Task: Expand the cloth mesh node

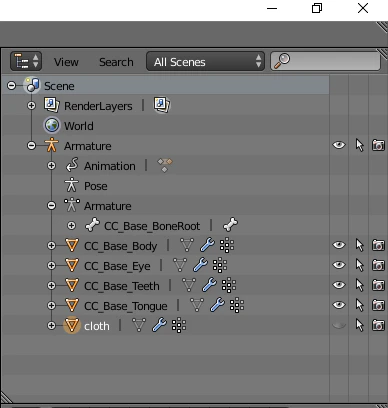Action: (51, 326)
